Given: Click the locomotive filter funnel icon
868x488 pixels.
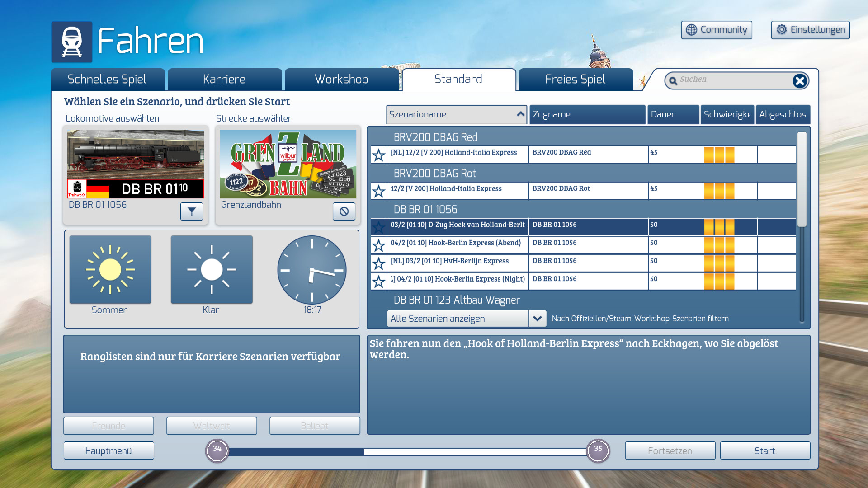Looking at the screenshot, I should pyautogui.click(x=192, y=211).
